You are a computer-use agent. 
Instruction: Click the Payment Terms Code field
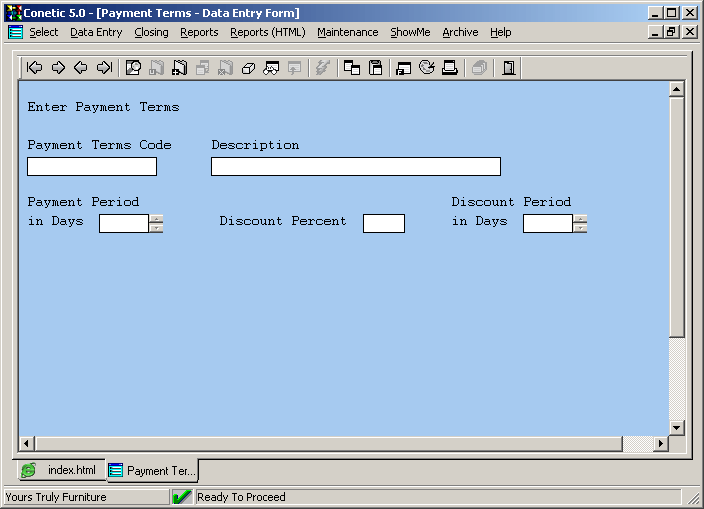[x=92, y=166]
